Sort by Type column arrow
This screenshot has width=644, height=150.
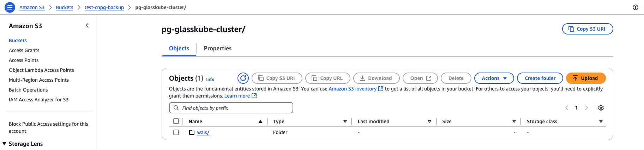(x=345, y=121)
